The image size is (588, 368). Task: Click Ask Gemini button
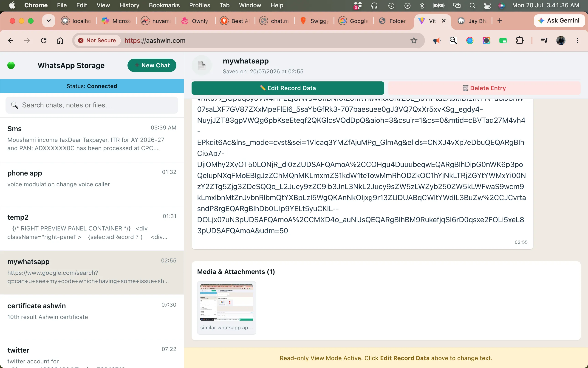point(559,21)
